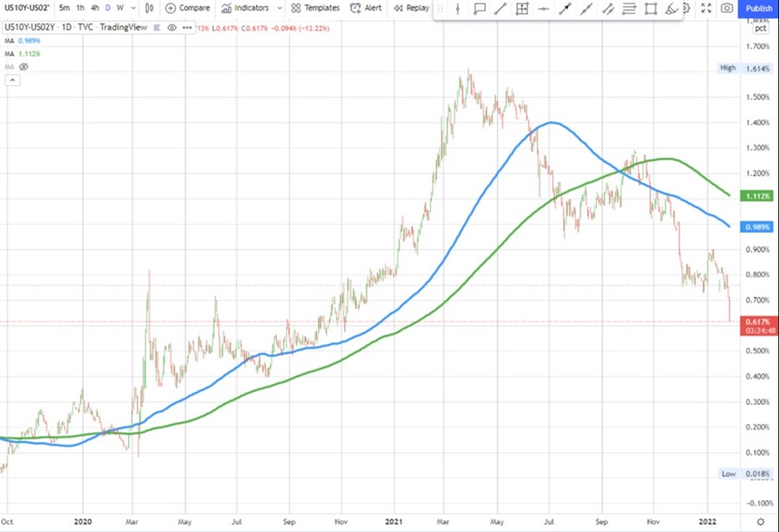Take a chart snapshot with camera icon
Image resolution: width=779 pixels, height=532 pixels.
727,9
